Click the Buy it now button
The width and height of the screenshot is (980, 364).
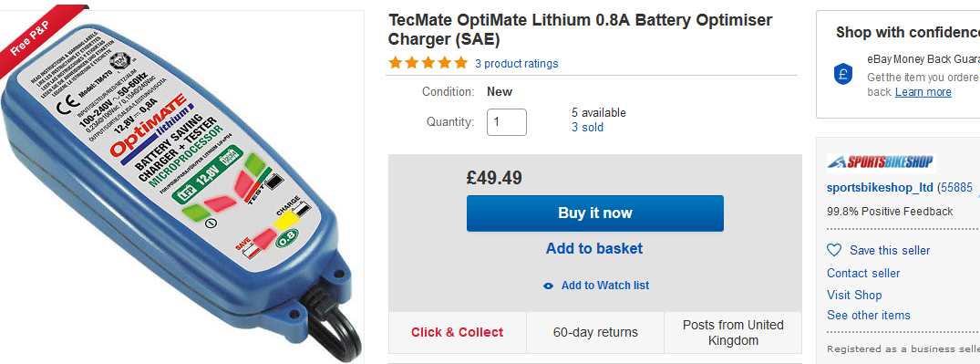[595, 213]
